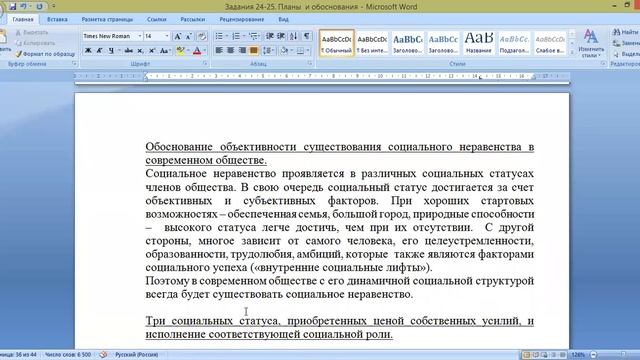Align text to the left
640x360 pixels.
(219, 51)
